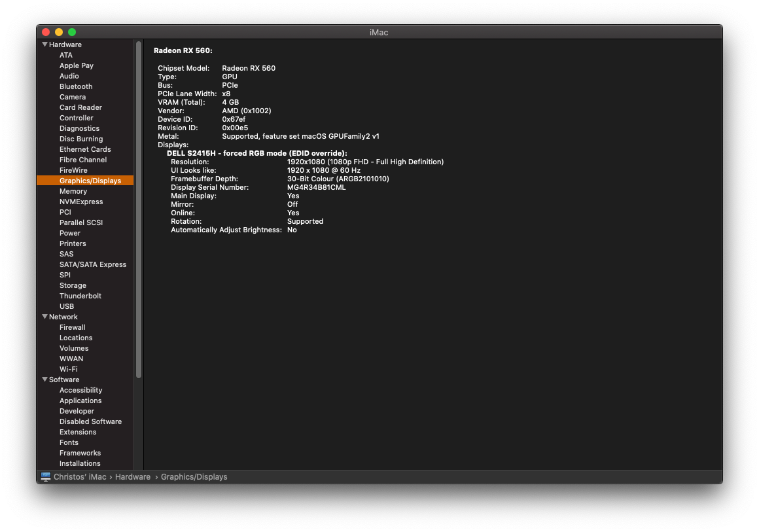Image resolution: width=759 pixels, height=532 pixels.
Task: Select ATA in the Hardware list
Action: click(x=66, y=55)
